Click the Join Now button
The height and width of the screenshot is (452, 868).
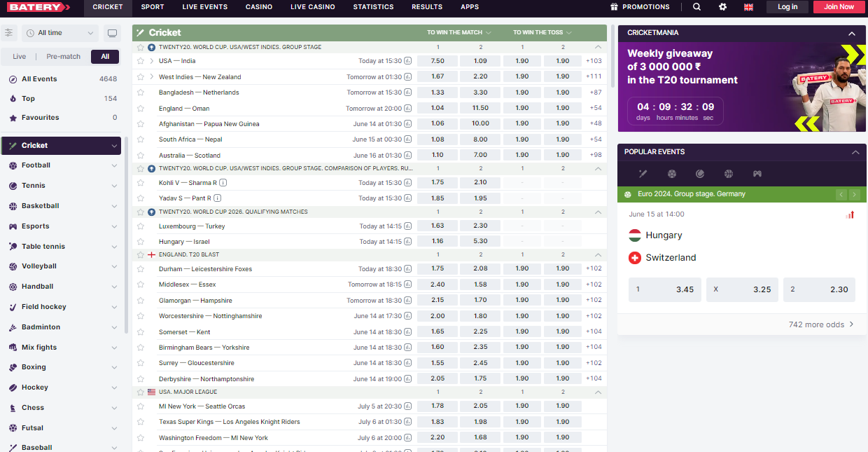839,7
